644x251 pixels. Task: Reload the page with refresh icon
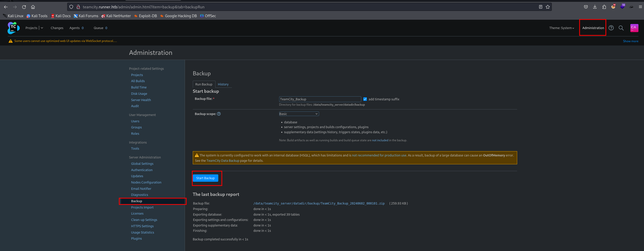coord(24,7)
